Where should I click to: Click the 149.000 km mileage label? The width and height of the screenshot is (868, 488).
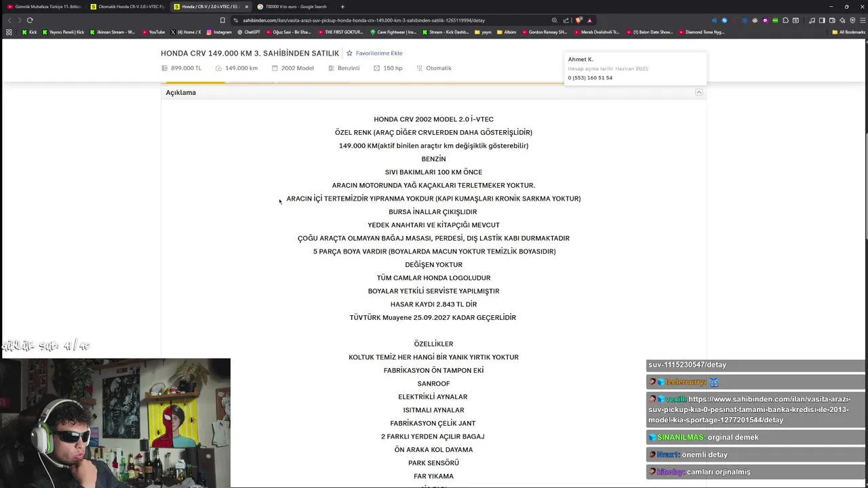pyautogui.click(x=241, y=68)
